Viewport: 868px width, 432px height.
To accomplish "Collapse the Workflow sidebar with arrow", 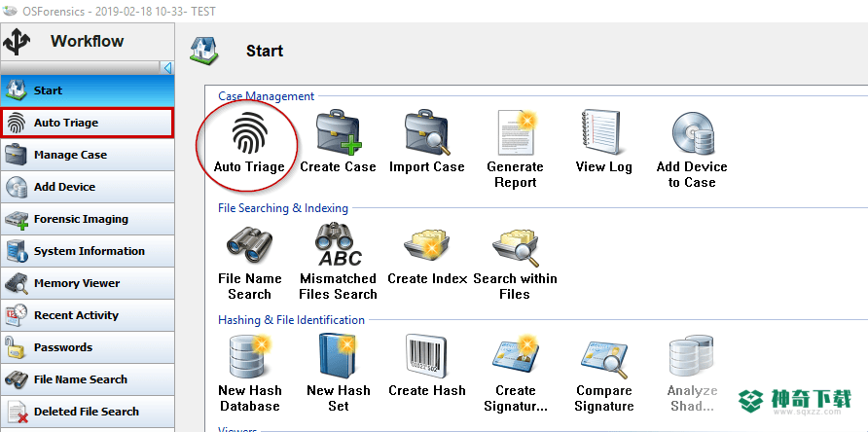I will pyautogui.click(x=167, y=68).
